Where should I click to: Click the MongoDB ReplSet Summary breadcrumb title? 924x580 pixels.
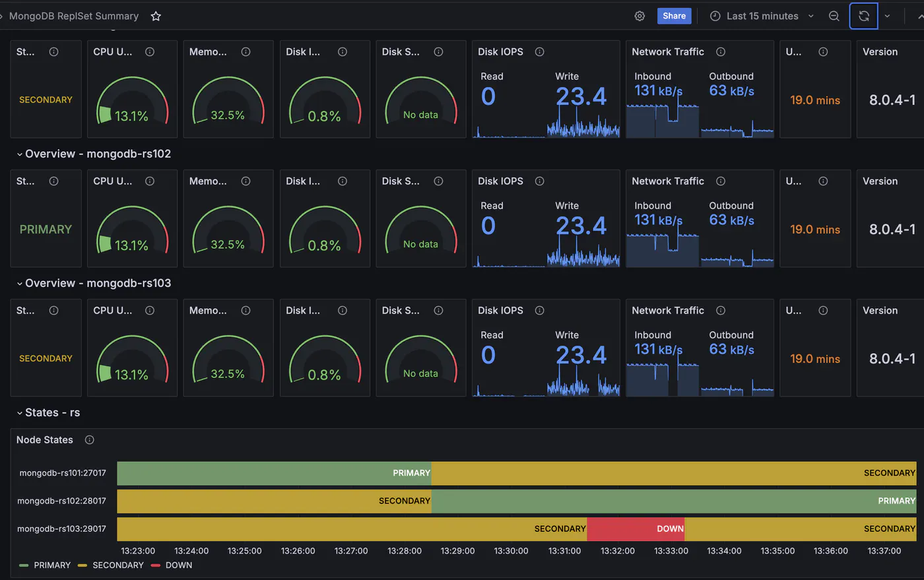74,16
